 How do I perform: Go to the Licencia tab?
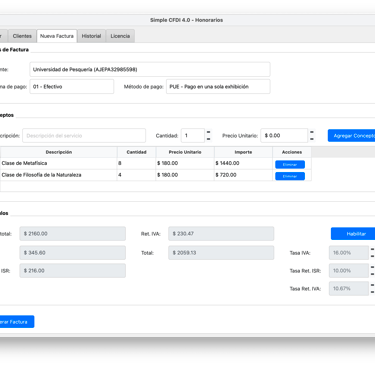coord(120,36)
